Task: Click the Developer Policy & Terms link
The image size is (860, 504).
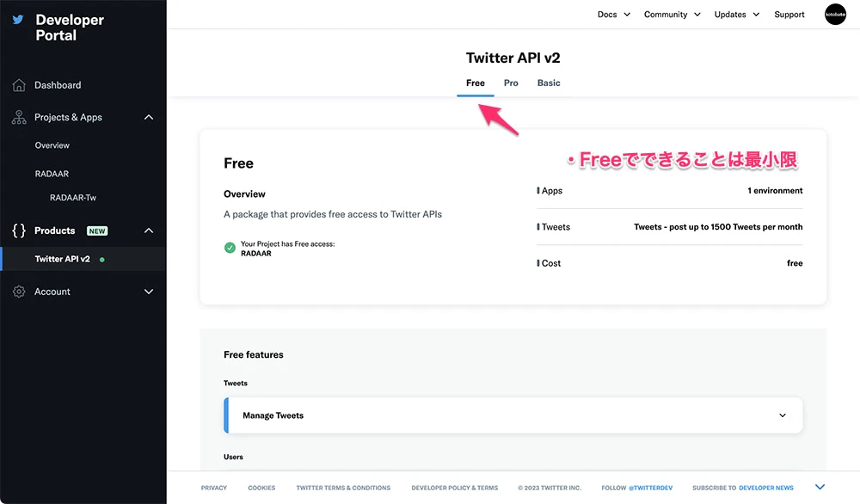Action: click(x=454, y=488)
